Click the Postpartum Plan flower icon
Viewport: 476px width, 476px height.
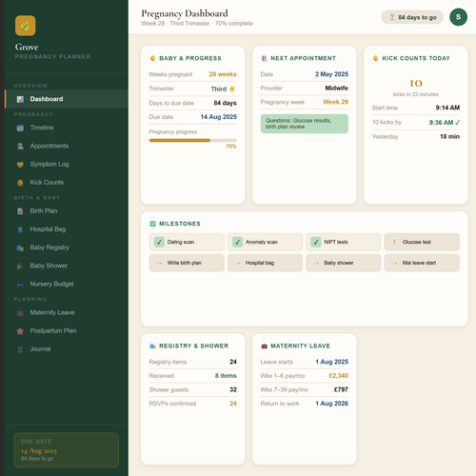[x=20, y=331]
